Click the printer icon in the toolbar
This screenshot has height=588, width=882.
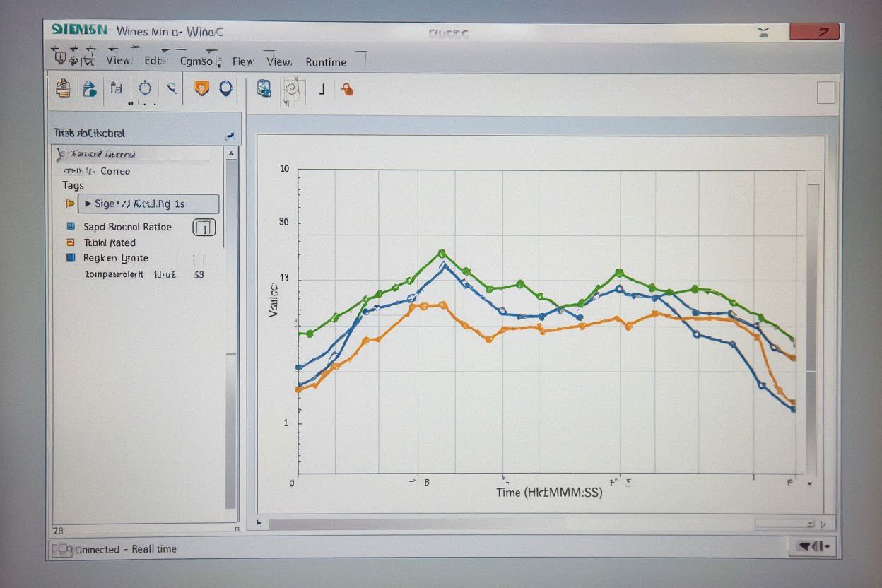64,88
